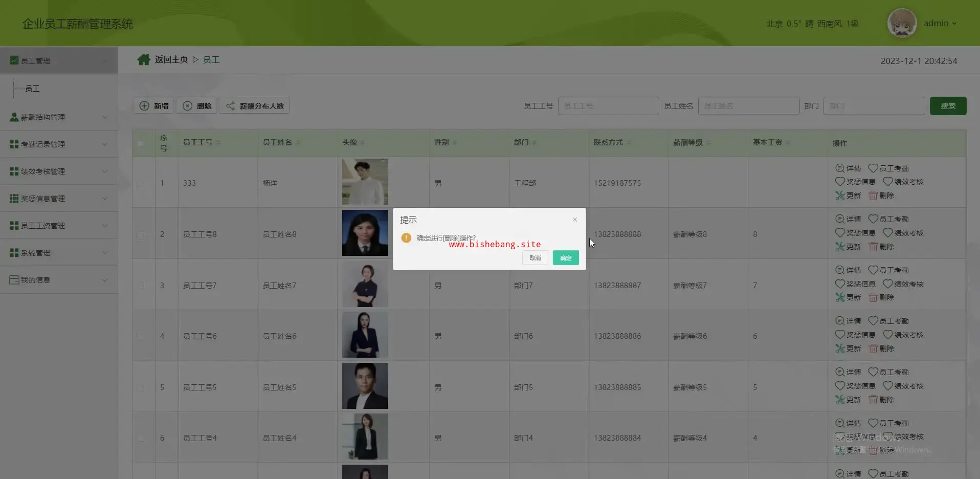Screen dimensions: 980x479
Task: Close the 提示 dialog with the X
Action: [575, 220]
